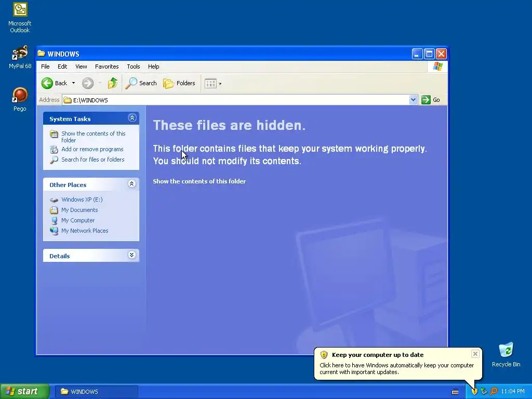The image size is (532, 399).
Task: Click the WINDOWS taskbar button
Action: [97, 392]
